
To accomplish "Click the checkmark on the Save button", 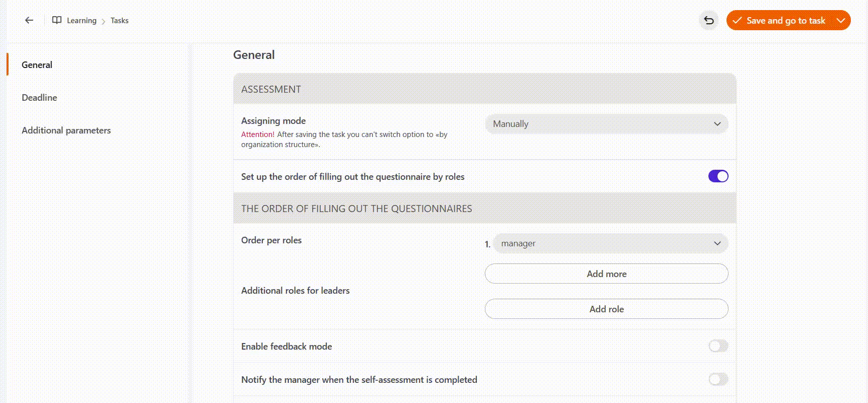I will tap(737, 20).
